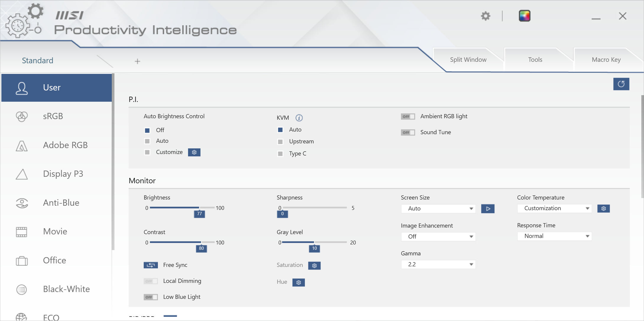Open Hue settings gear
The image size is (644, 321).
point(299,283)
